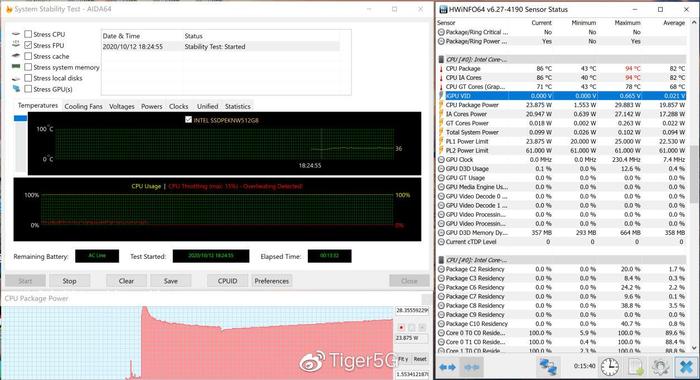Viewport: 700px width, 380px height.
Task: Click the network computers icon in HWiNFO
Action: coord(548,367)
